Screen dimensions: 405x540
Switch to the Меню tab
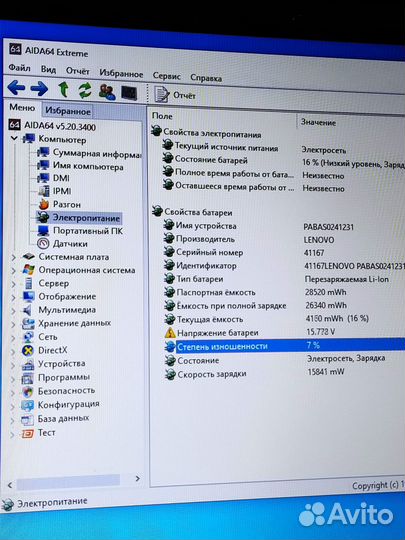pyautogui.click(x=22, y=107)
